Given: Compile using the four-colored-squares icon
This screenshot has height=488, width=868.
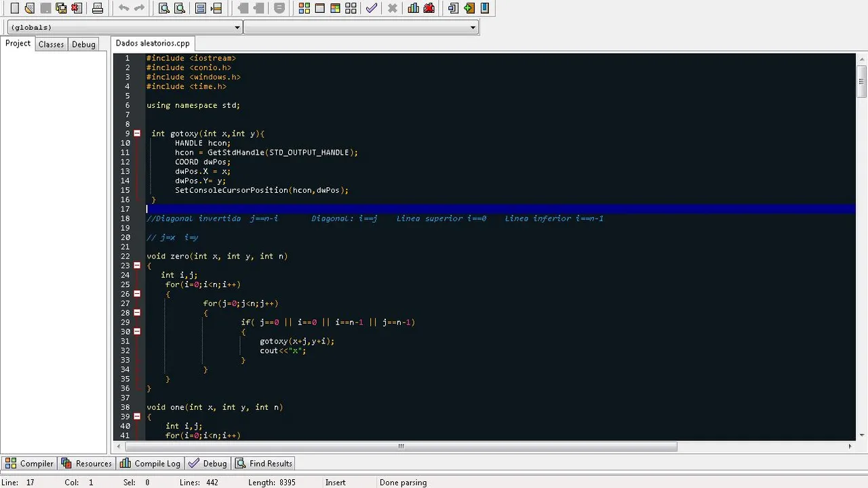Looking at the screenshot, I should (304, 8).
